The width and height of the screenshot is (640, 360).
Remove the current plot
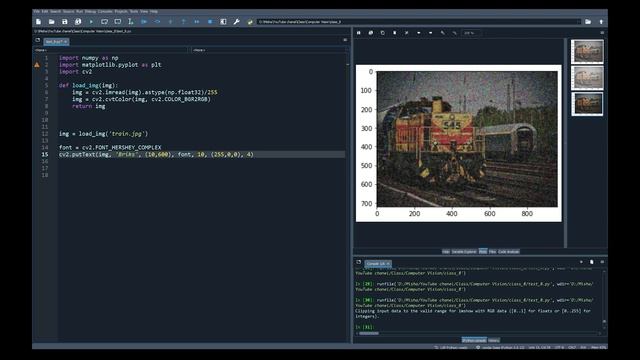point(395,33)
